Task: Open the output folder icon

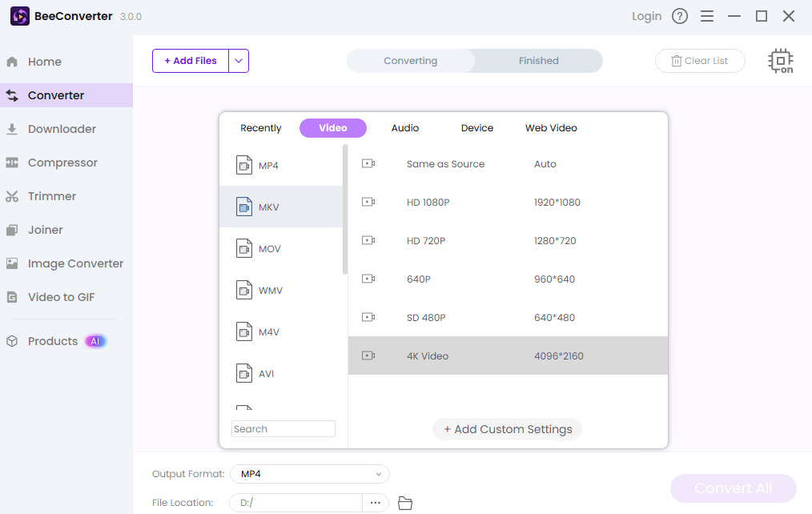Action: [405, 503]
